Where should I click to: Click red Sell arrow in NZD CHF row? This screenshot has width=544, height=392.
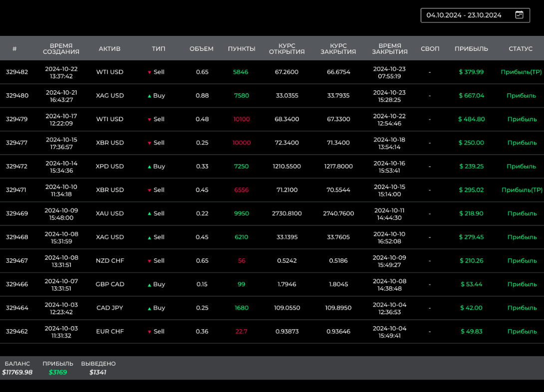pyautogui.click(x=149, y=261)
